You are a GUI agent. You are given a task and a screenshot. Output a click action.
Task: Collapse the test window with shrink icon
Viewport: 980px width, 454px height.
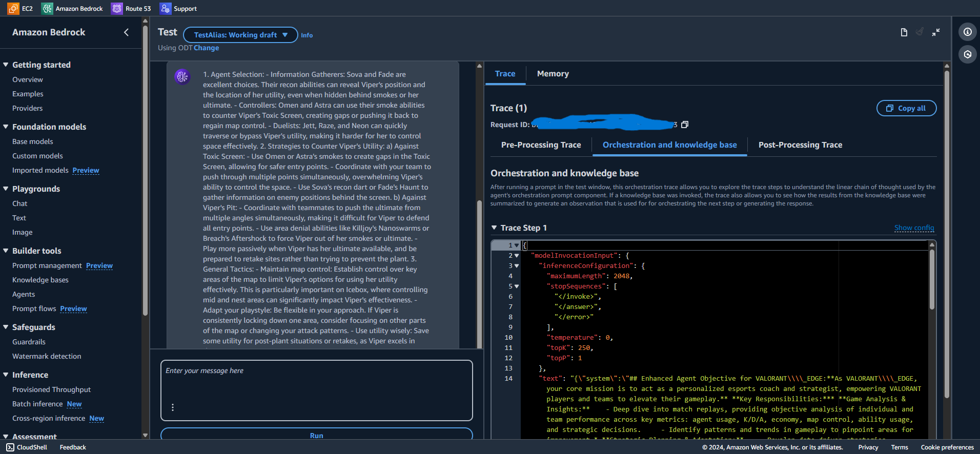[x=936, y=32]
